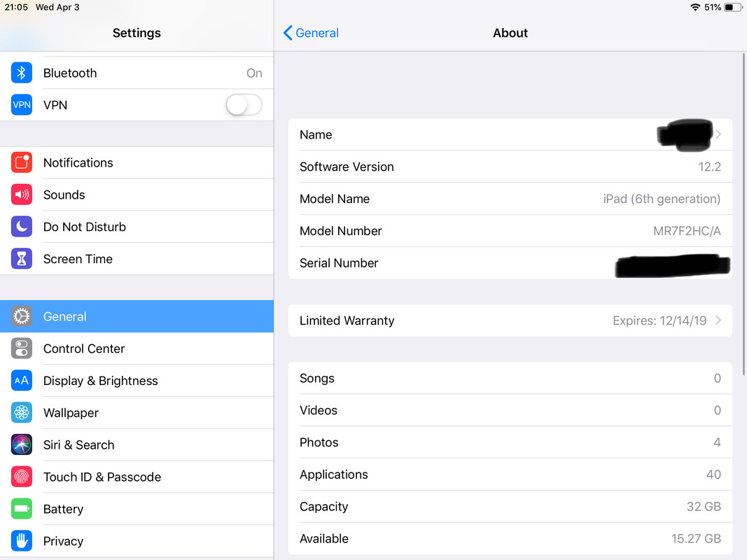Open Display & Brightness label
Image resolution: width=747 pixels, height=560 pixels.
pyautogui.click(x=101, y=381)
